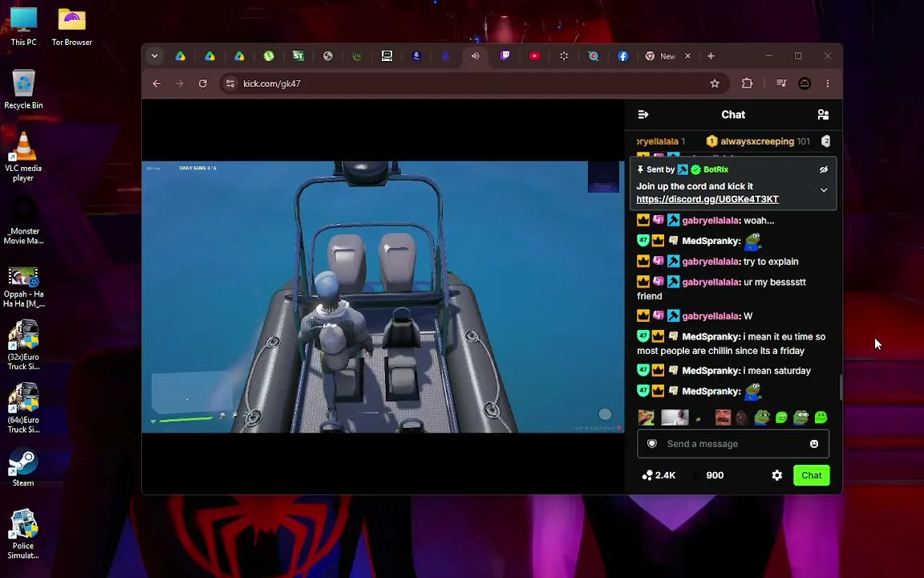The image size is (924, 578).
Task: Select the VLC media player desktop icon
Action: tap(23, 157)
